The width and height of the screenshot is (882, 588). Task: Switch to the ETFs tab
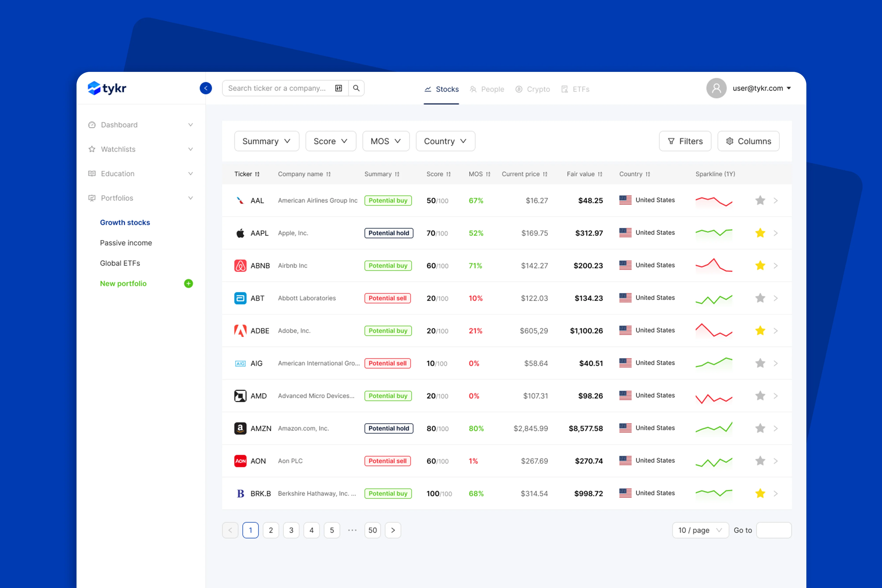575,89
